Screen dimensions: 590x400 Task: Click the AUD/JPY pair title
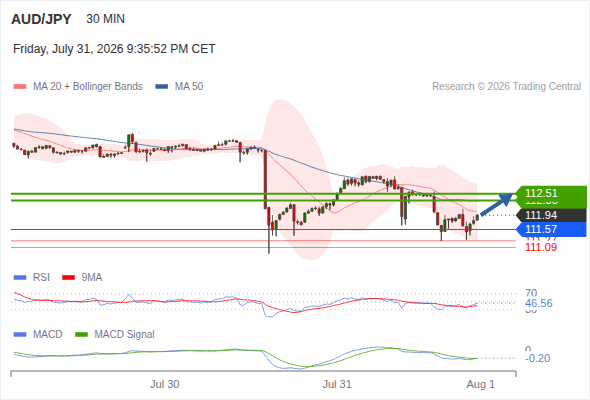click(41, 19)
